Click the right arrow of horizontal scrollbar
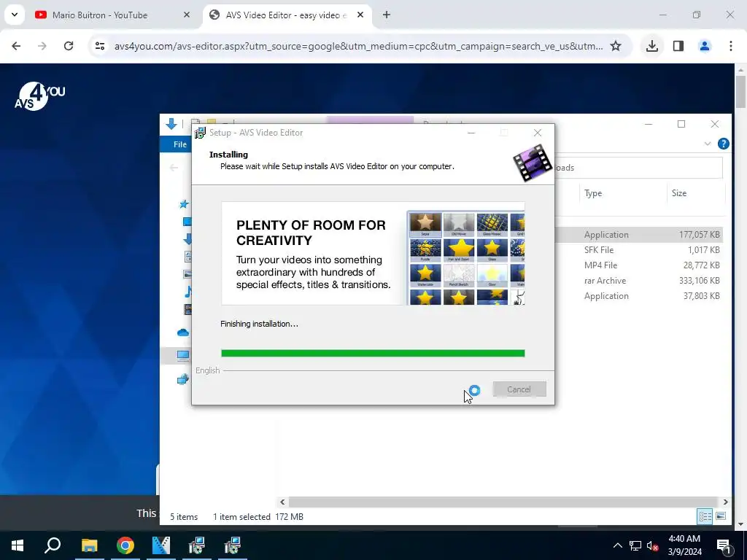Screen dimensions: 747x560 coord(725,502)
